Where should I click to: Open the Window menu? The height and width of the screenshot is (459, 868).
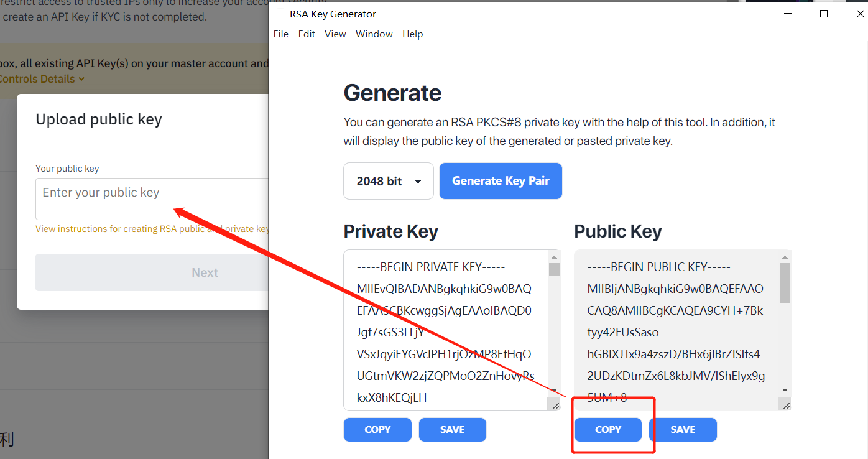[x=374, y=34]
